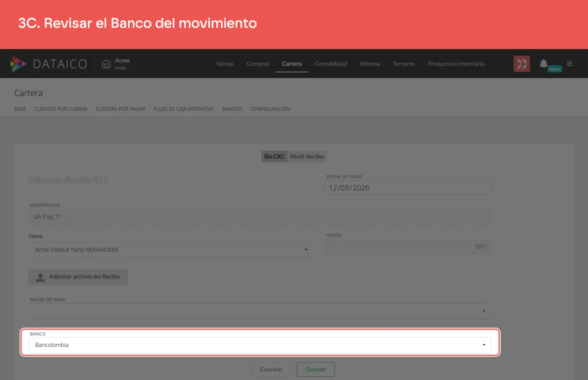Open FLUJO DE CAJA OPERATIVO tab
588x380 pixels.
pos(184,109)
